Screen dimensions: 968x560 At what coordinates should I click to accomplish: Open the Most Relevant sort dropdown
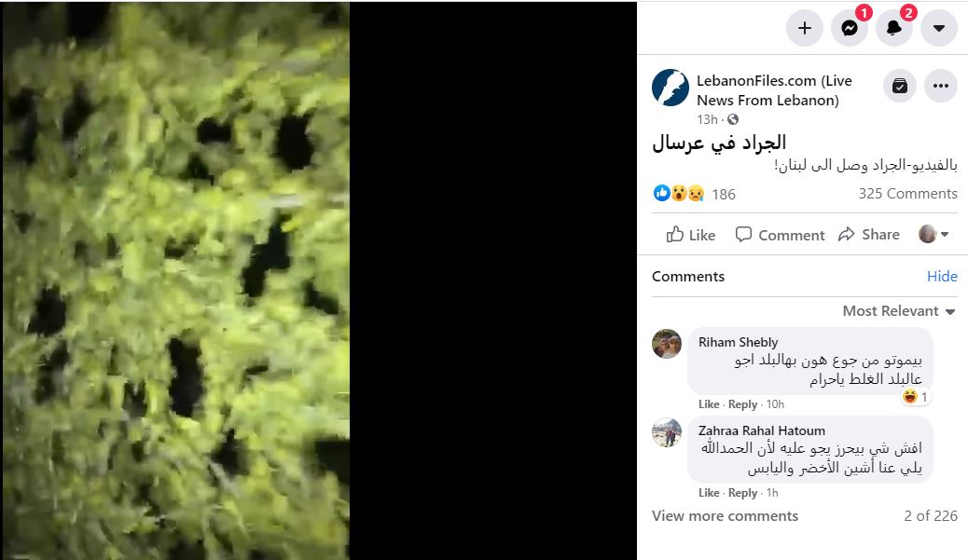pos(899,311)
